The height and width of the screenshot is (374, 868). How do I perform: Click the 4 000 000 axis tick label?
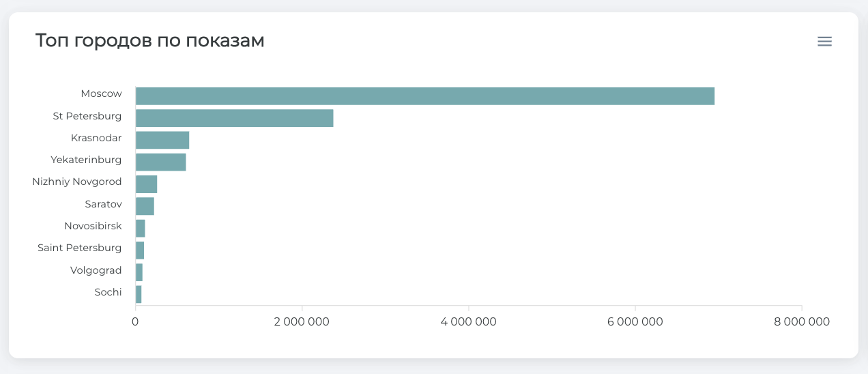coord(468,321)
